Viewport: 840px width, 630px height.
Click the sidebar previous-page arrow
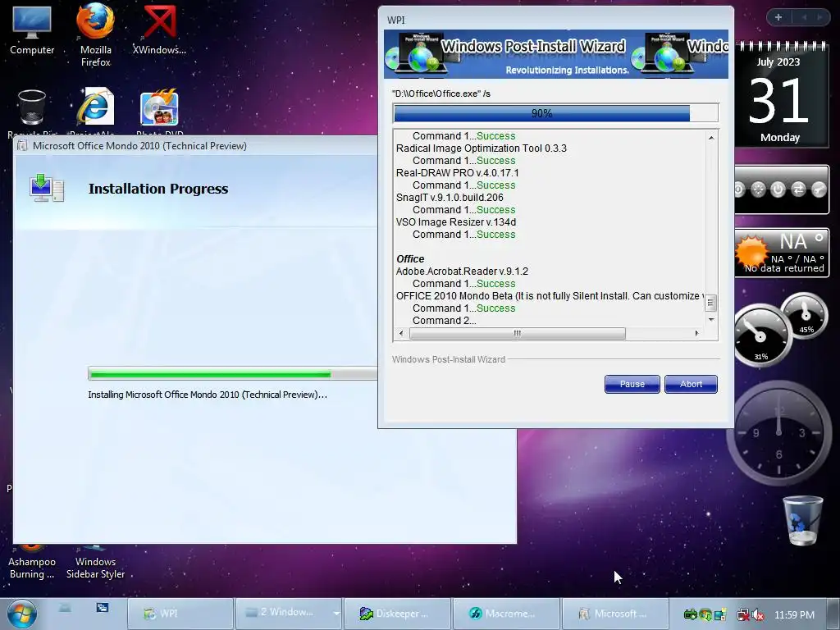tap(804, 17)
